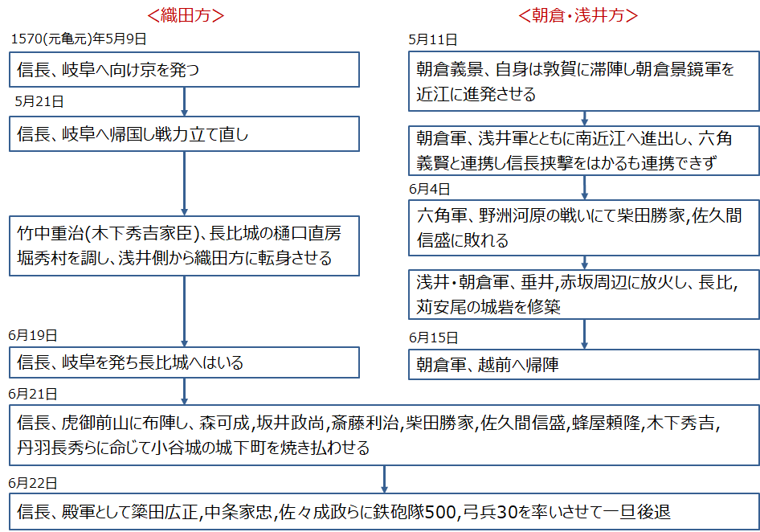Click the 竹中重治(木下秀吉家臣) box
The height and width of the screenshot is (532, 760).
(185, 246)
